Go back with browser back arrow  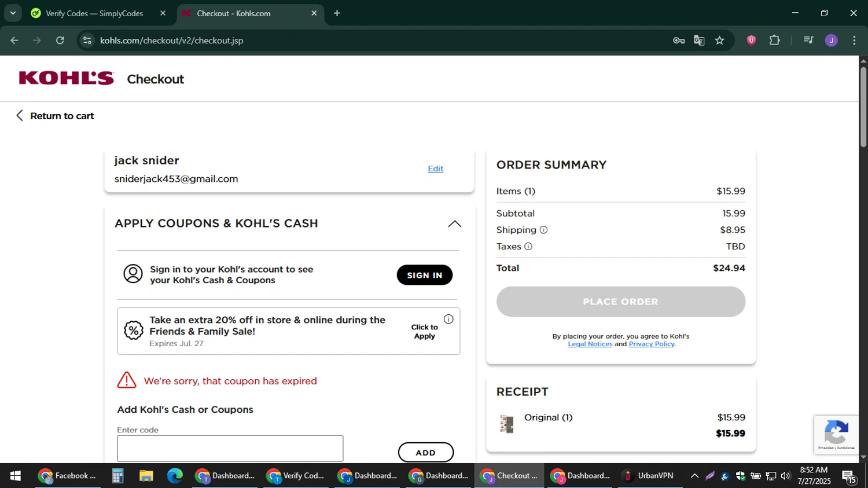(14, 41)
